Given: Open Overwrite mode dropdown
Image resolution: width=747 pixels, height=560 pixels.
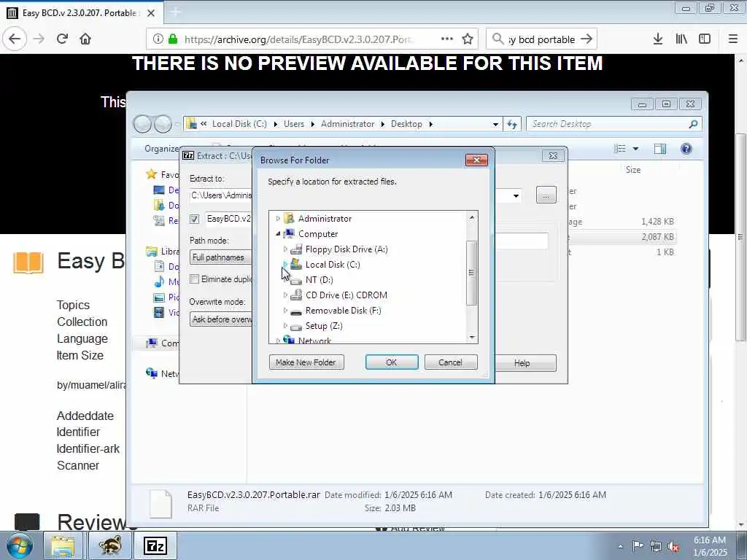Looking at the screenshot, I should tap(220, 319).
